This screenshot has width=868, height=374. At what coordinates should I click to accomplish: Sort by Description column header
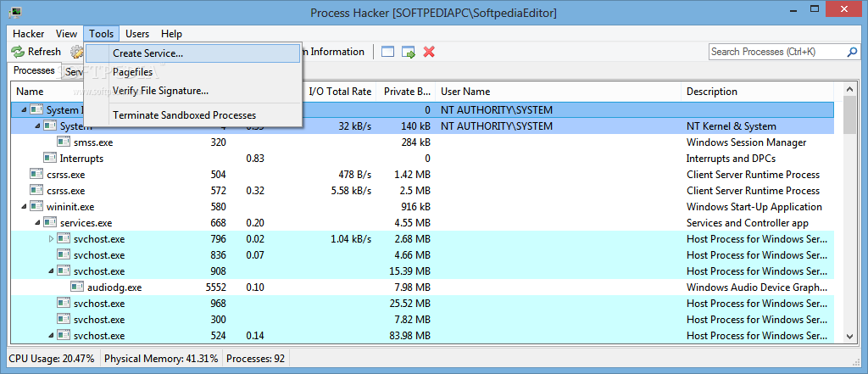pos(712,92)
